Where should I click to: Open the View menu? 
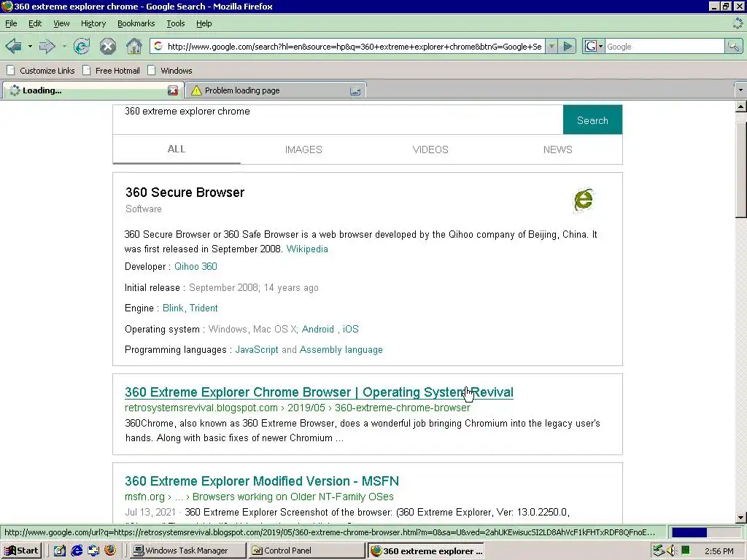pos(61,23)
